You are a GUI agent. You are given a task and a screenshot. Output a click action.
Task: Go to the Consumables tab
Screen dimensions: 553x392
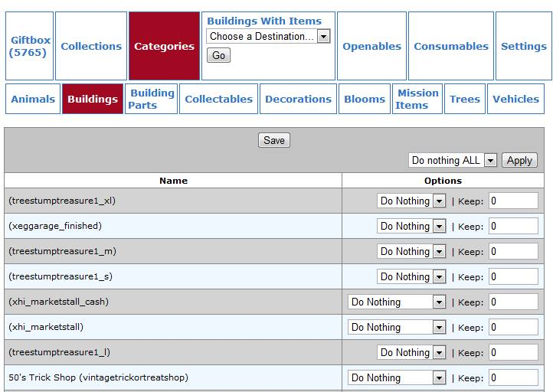(450, 46)
